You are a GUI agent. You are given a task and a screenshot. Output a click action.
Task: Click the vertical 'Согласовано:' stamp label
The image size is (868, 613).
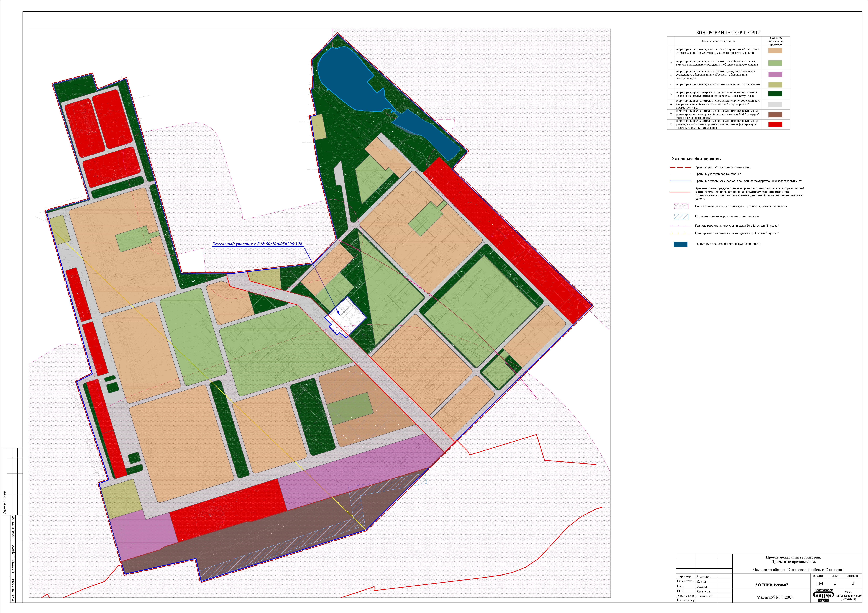(x=5, y=503)
